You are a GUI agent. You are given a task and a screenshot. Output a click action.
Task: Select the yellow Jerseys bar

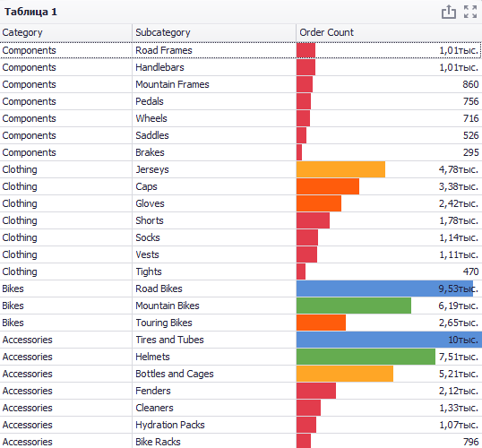[341, 169]
